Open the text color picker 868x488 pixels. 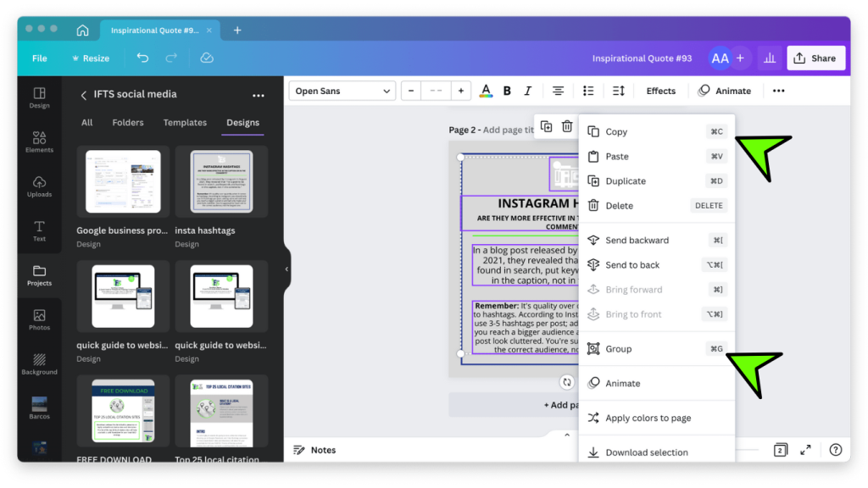pos(486,91)
